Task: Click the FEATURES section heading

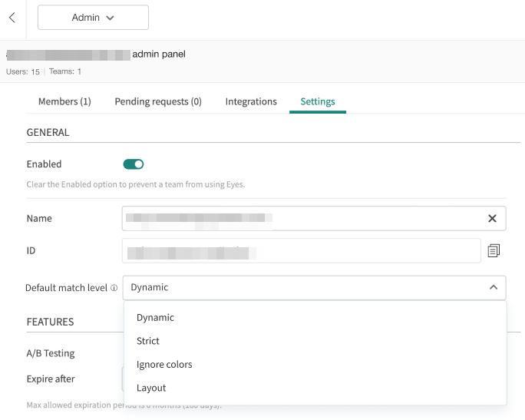Action: 50,322
